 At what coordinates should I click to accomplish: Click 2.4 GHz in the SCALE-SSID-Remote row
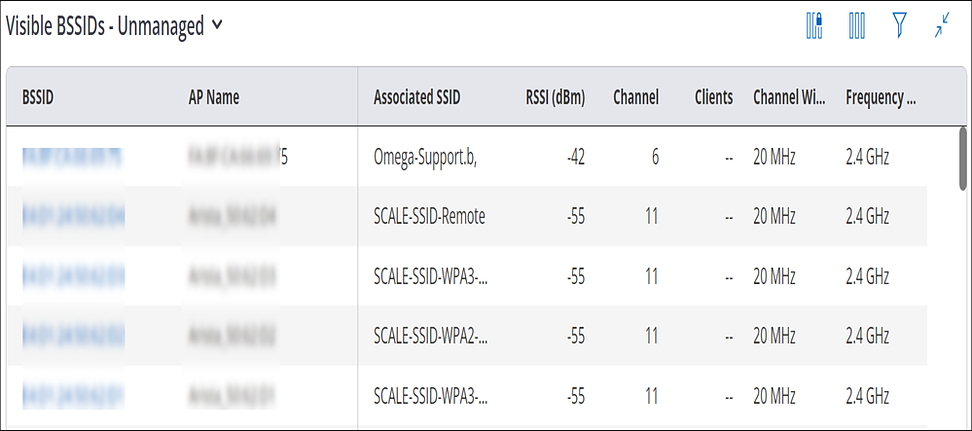867,216
